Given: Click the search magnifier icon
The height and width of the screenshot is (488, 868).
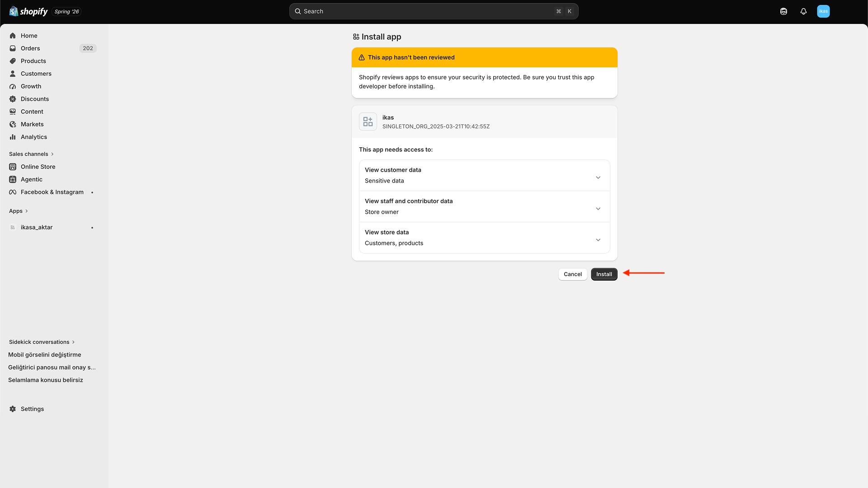Looking at the screenshot, I should tap(298, 11).
